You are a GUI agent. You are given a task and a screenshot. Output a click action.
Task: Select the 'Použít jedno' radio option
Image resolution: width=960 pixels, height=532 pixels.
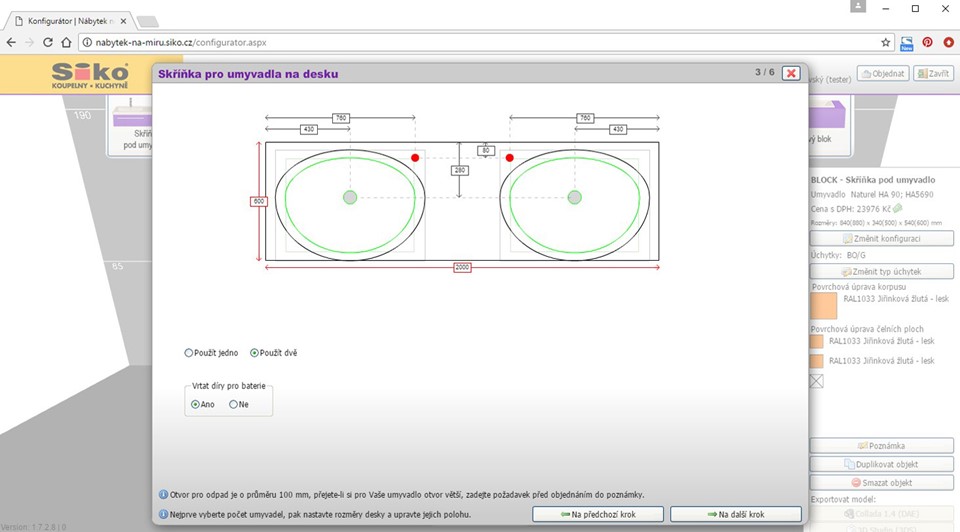[190, 353]
